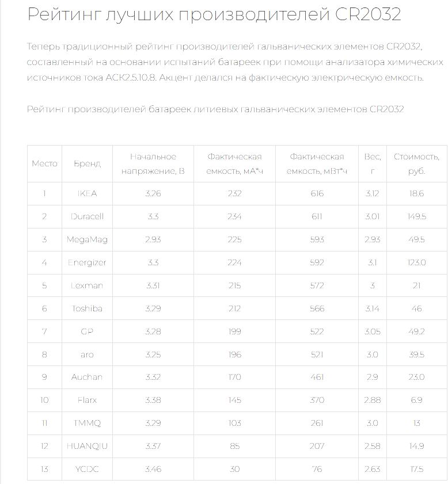448x484 pixels.
Task: Click the "Начальное напряжение, В" column header
Action: pyautogui.click(x=153, y=163)
